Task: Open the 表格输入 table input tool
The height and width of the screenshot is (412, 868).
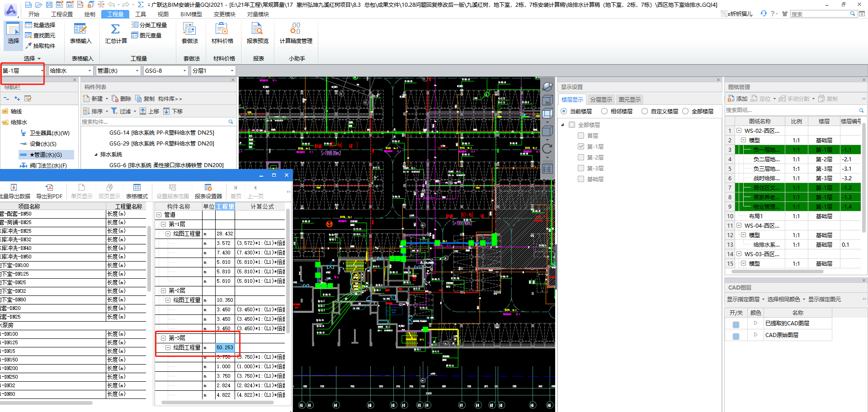Action: [x=80, y=33]
